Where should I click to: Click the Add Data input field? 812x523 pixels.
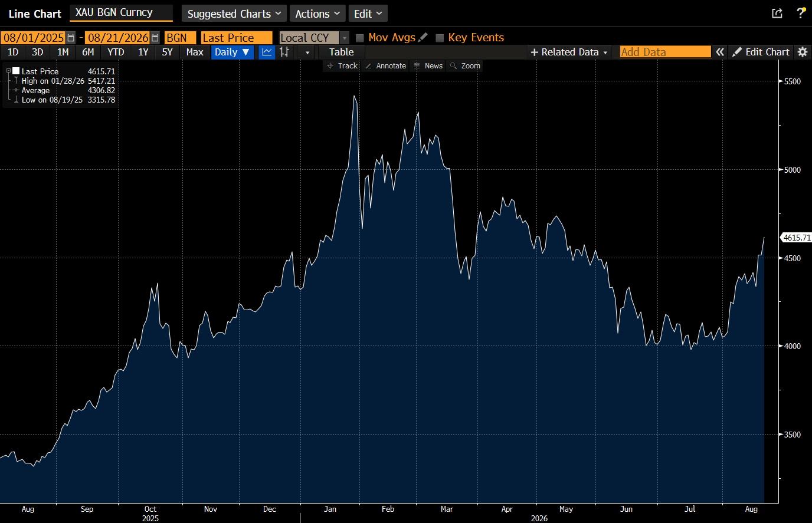tap(665, 52)
